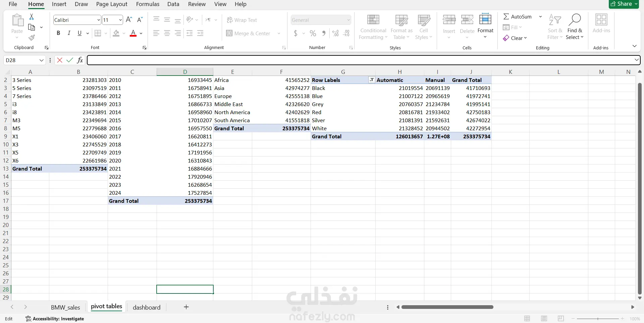Viewport: 644px width, 323px height.
Task: Click Accessibility: Investigate in status bar
Action: pos(55,319)
